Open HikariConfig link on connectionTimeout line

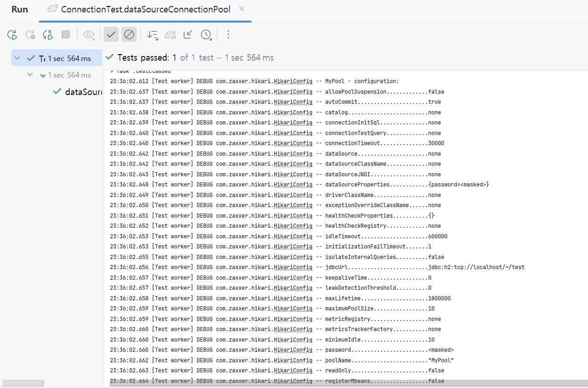[x=293, y=143]
